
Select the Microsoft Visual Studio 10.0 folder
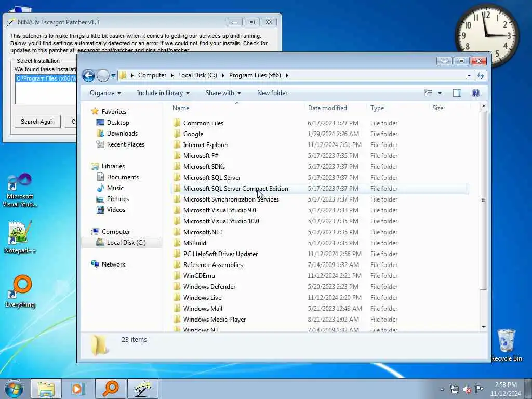click(221, 221)
